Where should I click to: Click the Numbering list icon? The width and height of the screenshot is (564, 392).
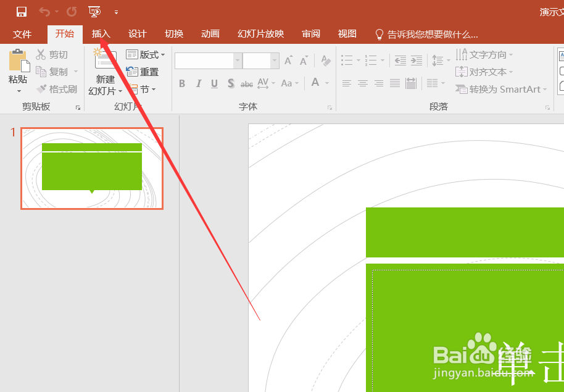point(370,60)
